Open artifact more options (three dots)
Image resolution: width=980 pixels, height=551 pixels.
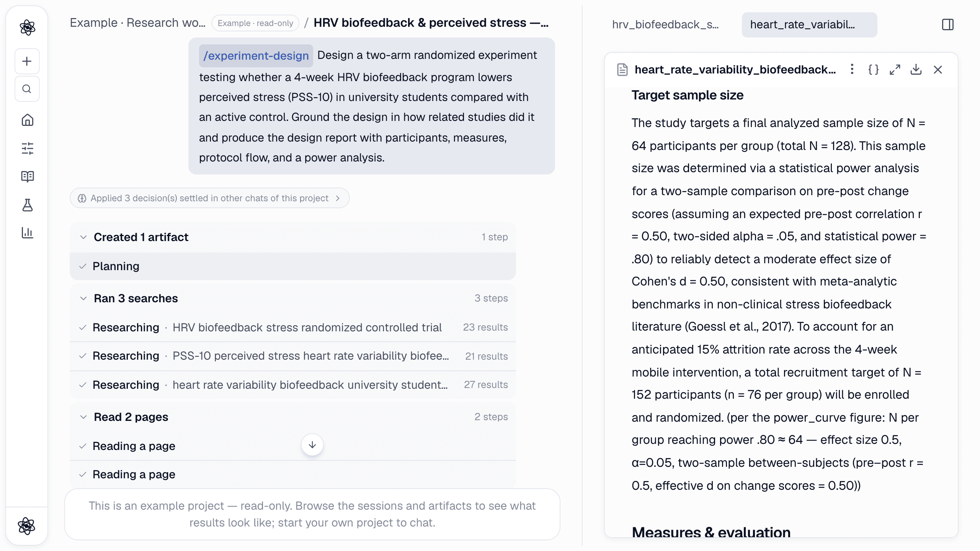pos(852,69)
